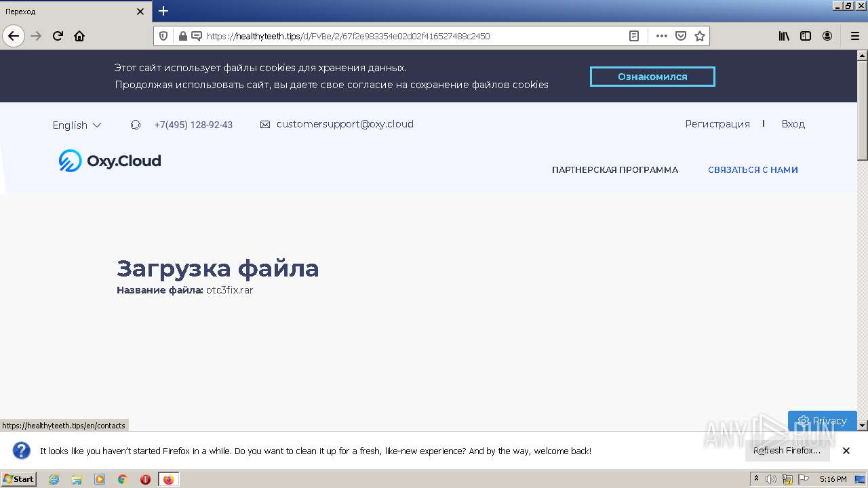Open Firefox account icon
This screenshot has height=488, width=868.
tap(827, 36)
